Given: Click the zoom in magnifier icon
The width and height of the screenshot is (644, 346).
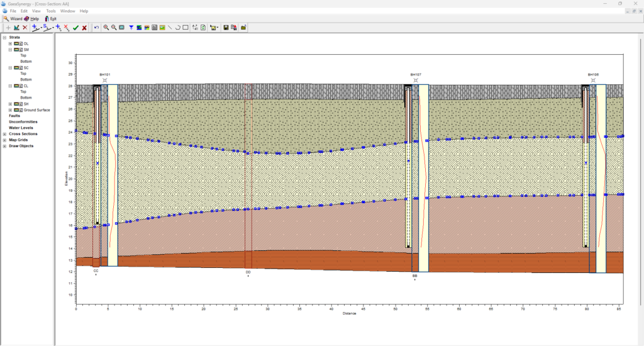Looking at the screenshot, I should click(106, 28).
